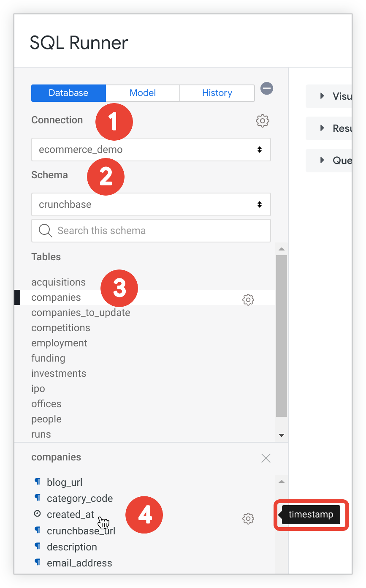
Task: Open the gear menu for created_at column
Action: click(248, 518)
